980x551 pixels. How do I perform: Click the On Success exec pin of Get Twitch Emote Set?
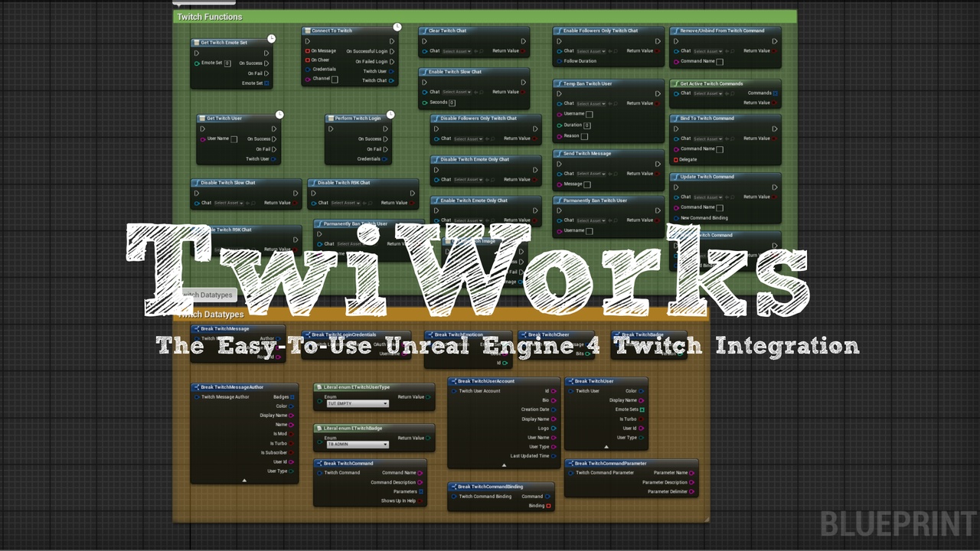coord(266,64)
